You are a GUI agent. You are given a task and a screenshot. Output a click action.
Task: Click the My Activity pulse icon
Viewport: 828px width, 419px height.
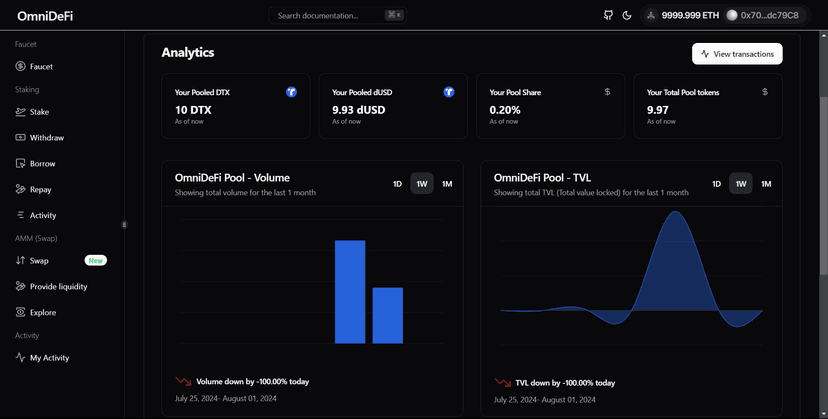click(x=20, y=358)
